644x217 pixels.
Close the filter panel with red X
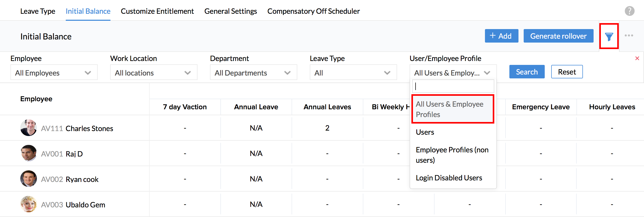[637, 58]
